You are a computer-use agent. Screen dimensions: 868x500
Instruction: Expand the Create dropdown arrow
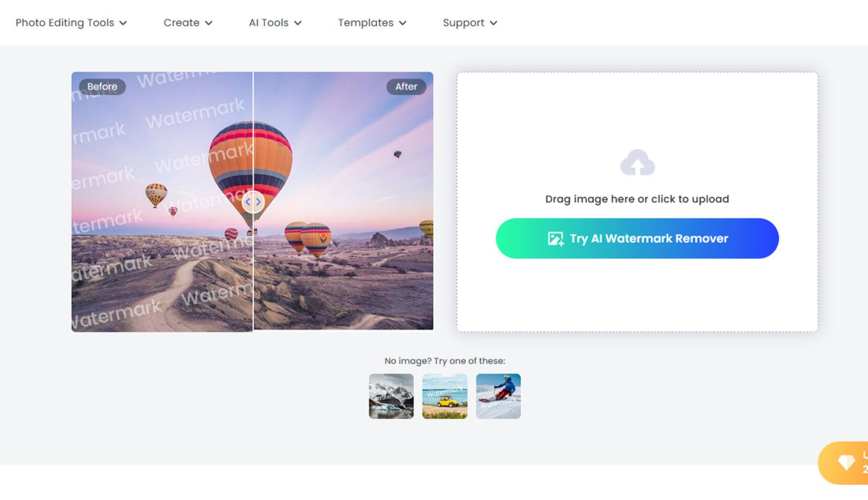(x=208, y=23)
